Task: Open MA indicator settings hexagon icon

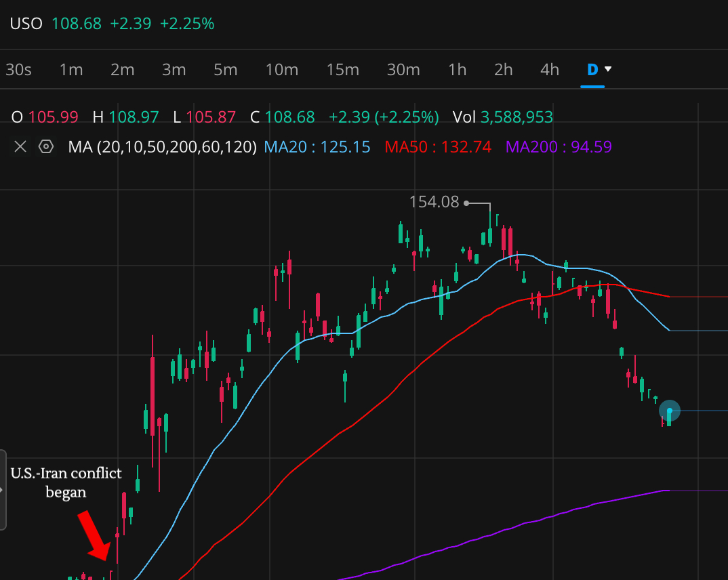Action: point(46,146)
